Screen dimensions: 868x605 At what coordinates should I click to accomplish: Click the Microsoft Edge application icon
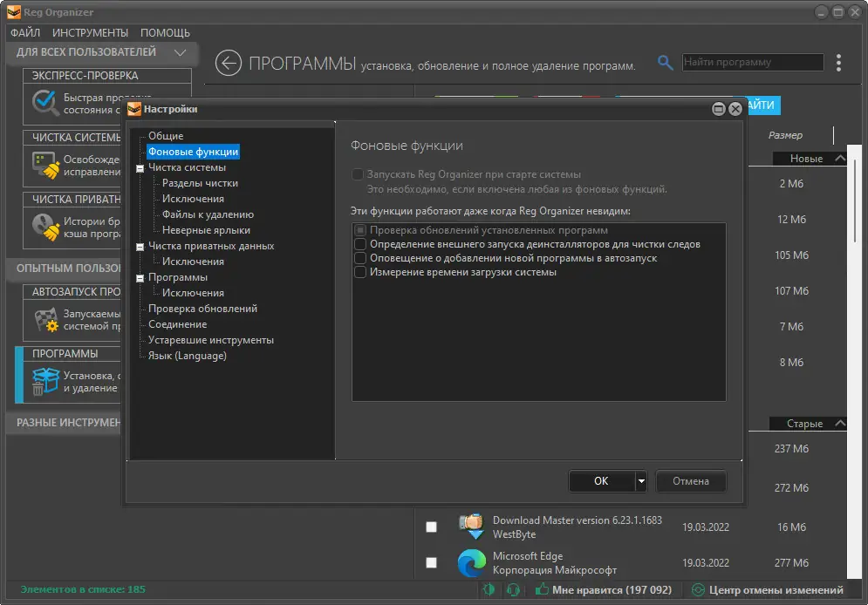472,563
